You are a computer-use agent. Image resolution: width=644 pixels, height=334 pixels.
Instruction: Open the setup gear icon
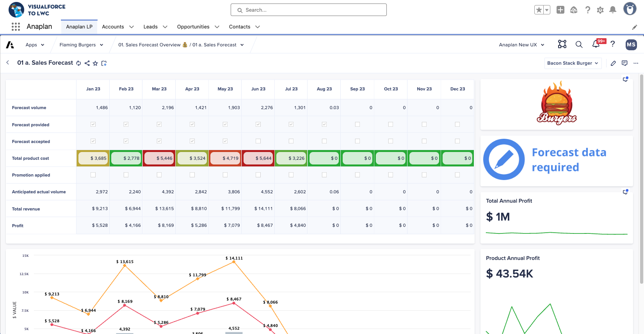coord(600,10)
